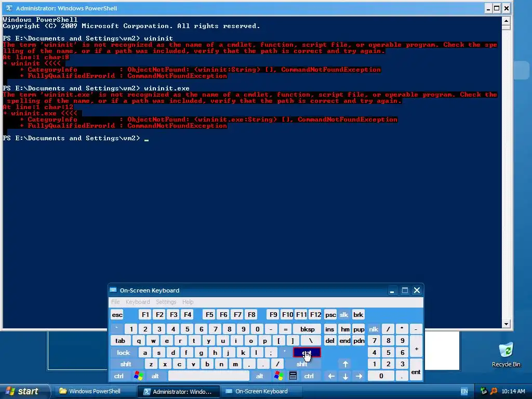Maximize the On-Screen Keyboard window
Image resolution: width=532 pixels, height=399 pixels.
pyautogui.click(x=404, y=290)
